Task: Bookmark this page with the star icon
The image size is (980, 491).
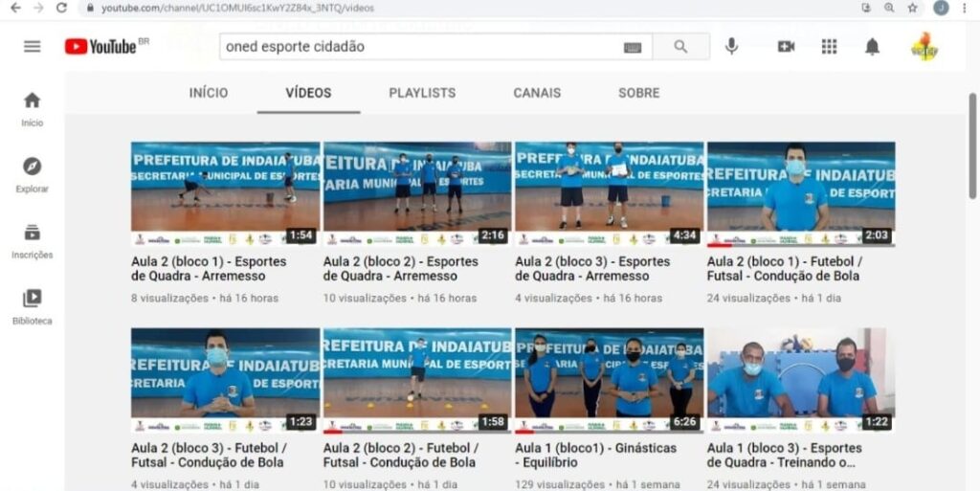Action: pos(913,8)
